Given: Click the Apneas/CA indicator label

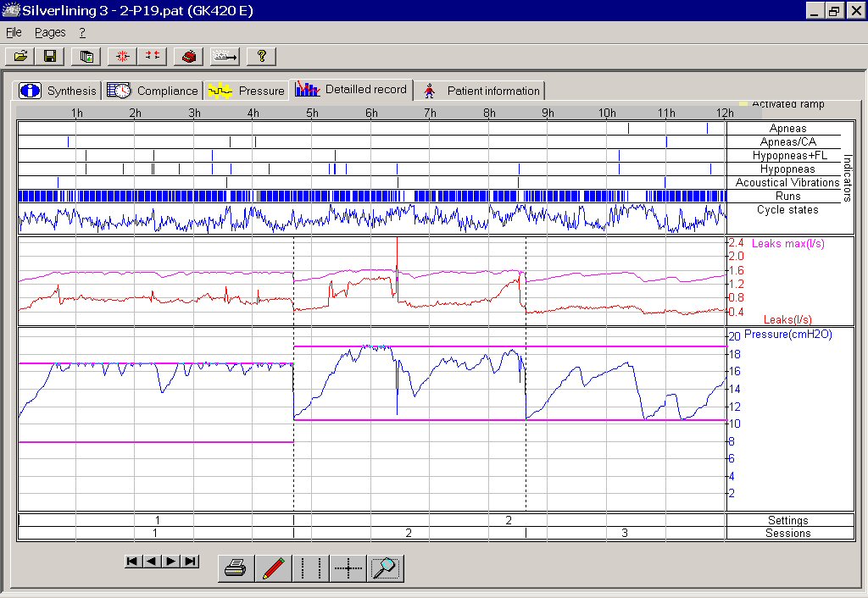Looking at the screenshot, I should (x=787, y=142).
